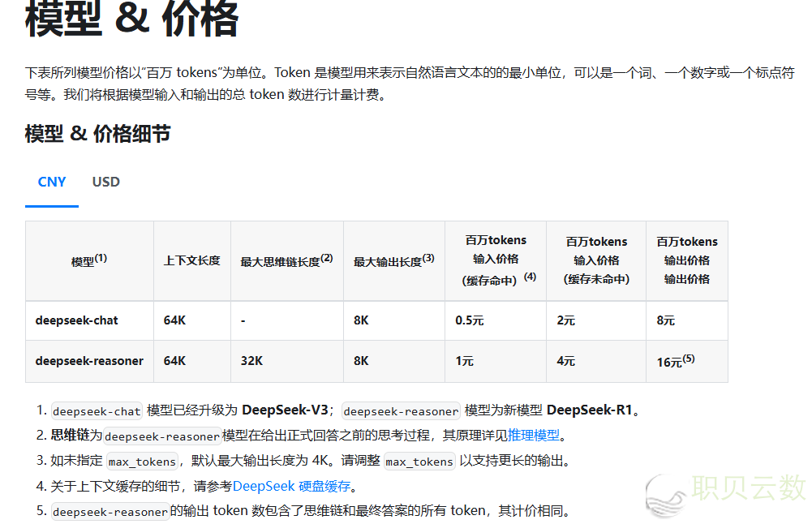Click the 4元 cache miss price
Image resolution: width=812 pixels, height=524 pixels.
[596, 361]
